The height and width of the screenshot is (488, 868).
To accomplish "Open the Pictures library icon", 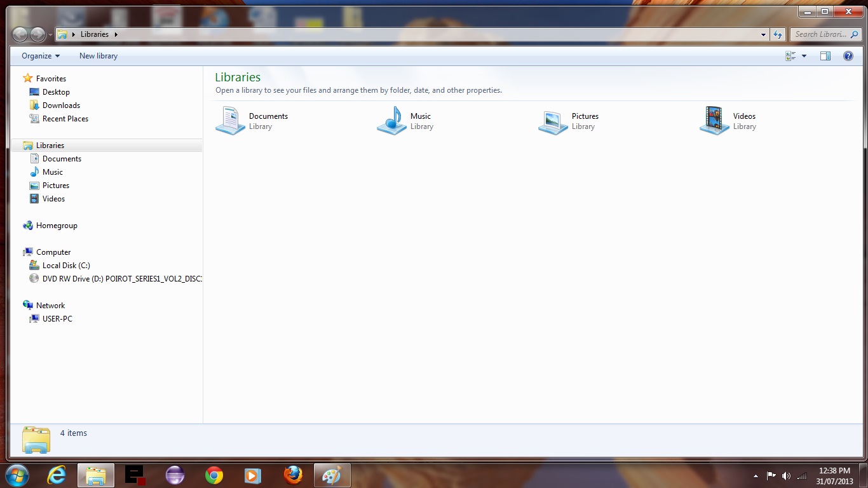I will (553, 121).
